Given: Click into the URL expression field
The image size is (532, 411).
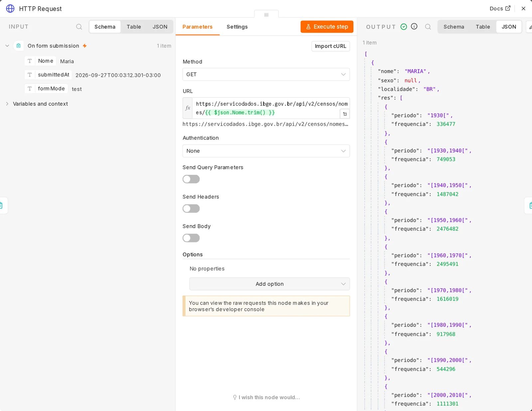Looking at the screenshot, I should coord(266,108).
